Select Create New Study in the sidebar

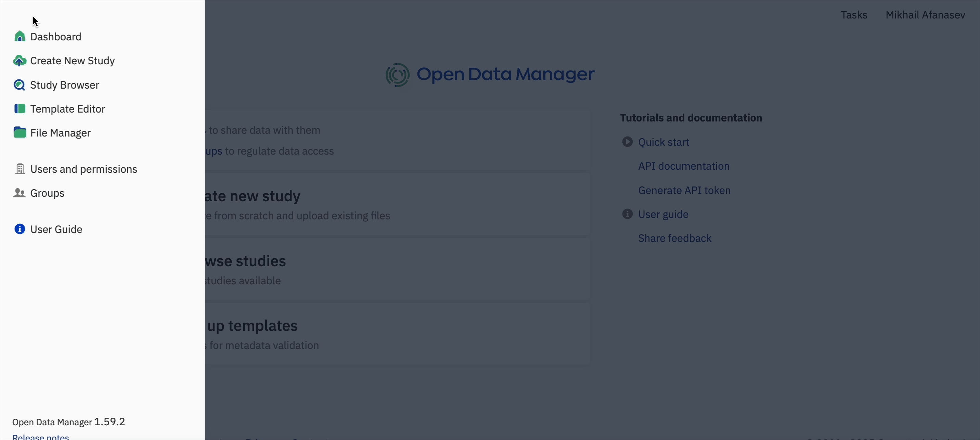coord(73,61)
